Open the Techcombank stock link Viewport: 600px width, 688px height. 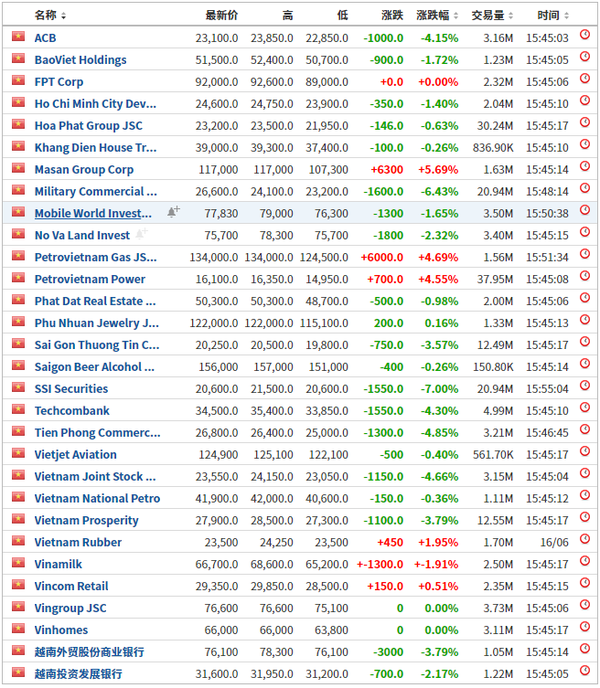pyautogui.click(x=72, y=411)
